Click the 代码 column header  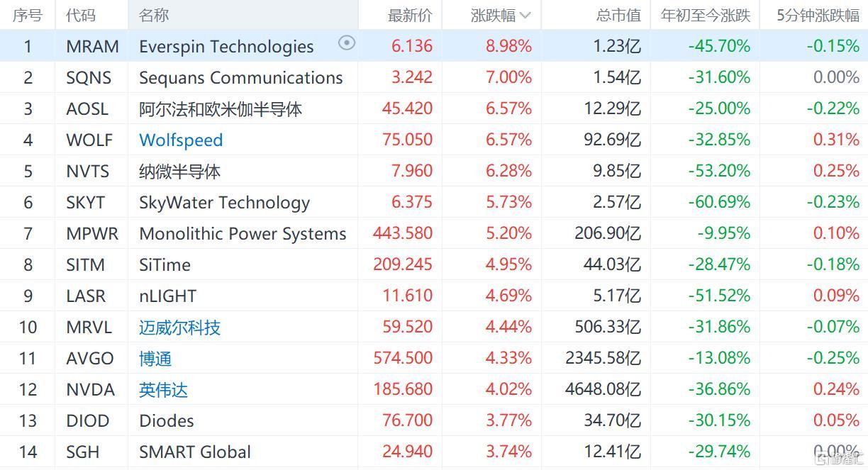pyautogui.click(x=81, y=15)
